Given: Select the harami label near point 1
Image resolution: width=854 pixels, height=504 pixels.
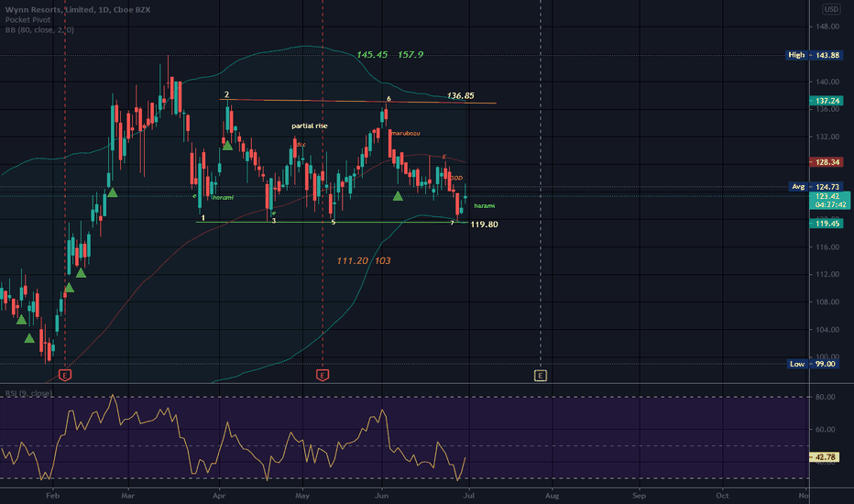Looking at the screenshot, I should tap(223, 197).
